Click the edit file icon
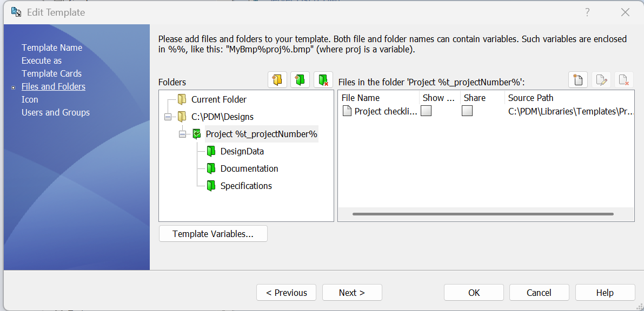The height and width of the screenshot is (311, 644). [601, 80]
